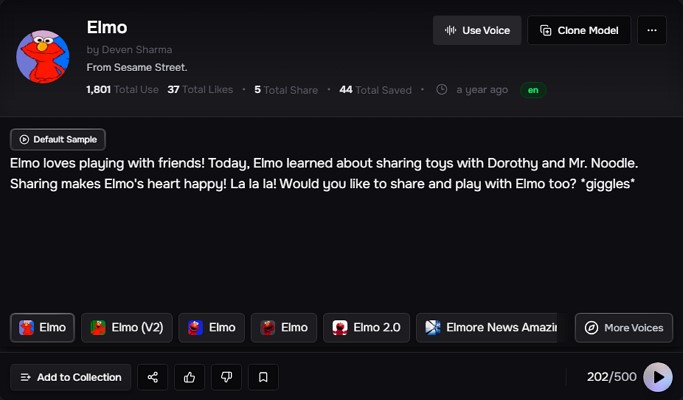The width and height of the screenshot is (683, 400).
Task: Open Deven Sharma's author profile
Action: (130, 49)
